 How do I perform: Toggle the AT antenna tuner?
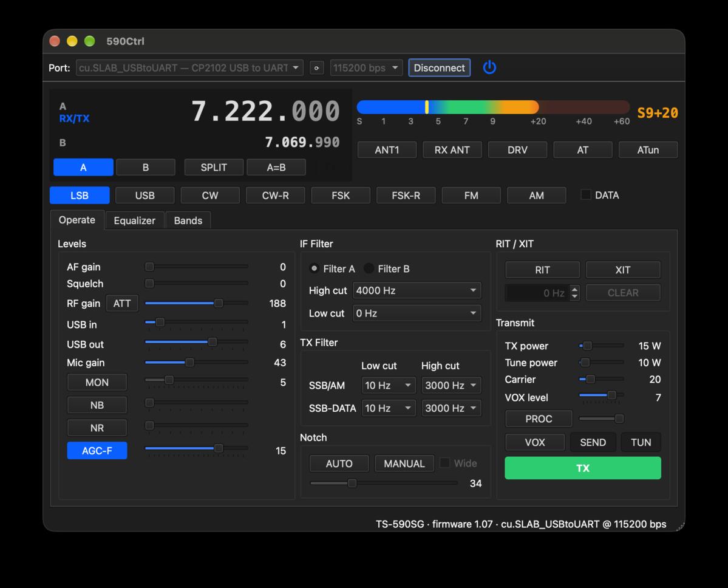click(583, 150)
